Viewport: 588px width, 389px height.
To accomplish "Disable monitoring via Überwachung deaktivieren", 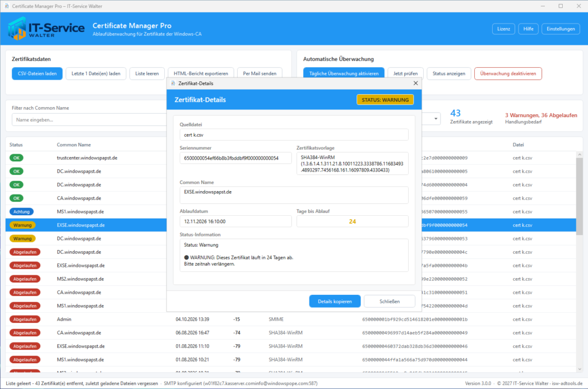I will (x=508, y=73).
